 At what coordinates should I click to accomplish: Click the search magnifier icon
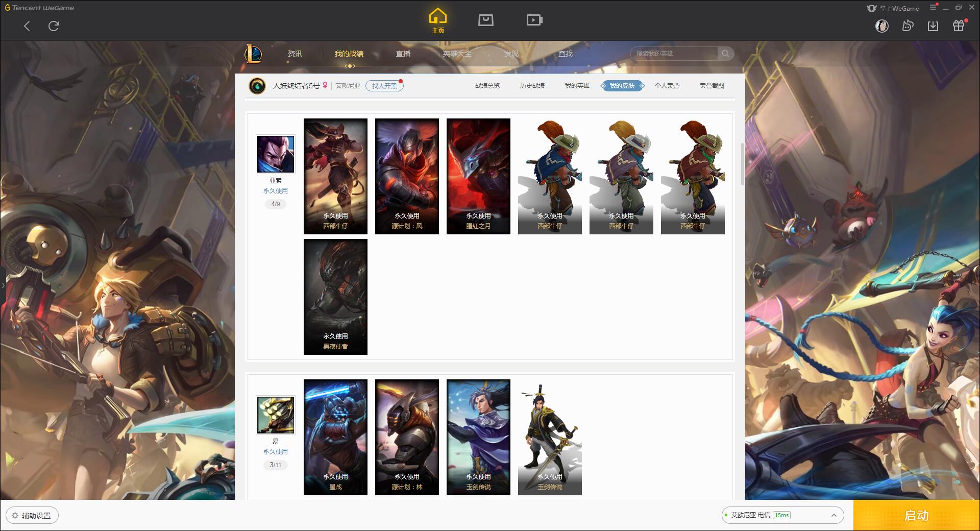click(725, 54)
